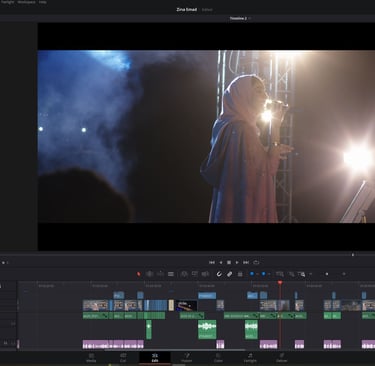Viewport: 375px width, 366px height.
Task: Toggle the Linked selection chain icon
Action: point(229,274)
